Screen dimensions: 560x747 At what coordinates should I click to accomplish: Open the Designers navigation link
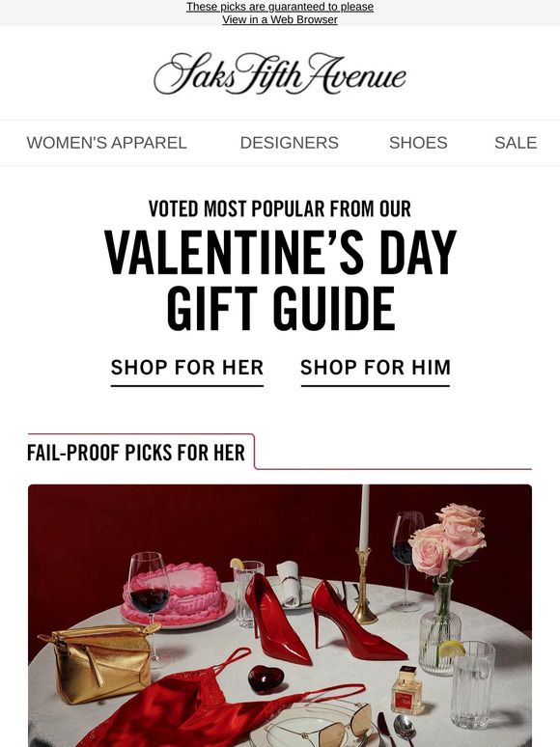(290, 143)
